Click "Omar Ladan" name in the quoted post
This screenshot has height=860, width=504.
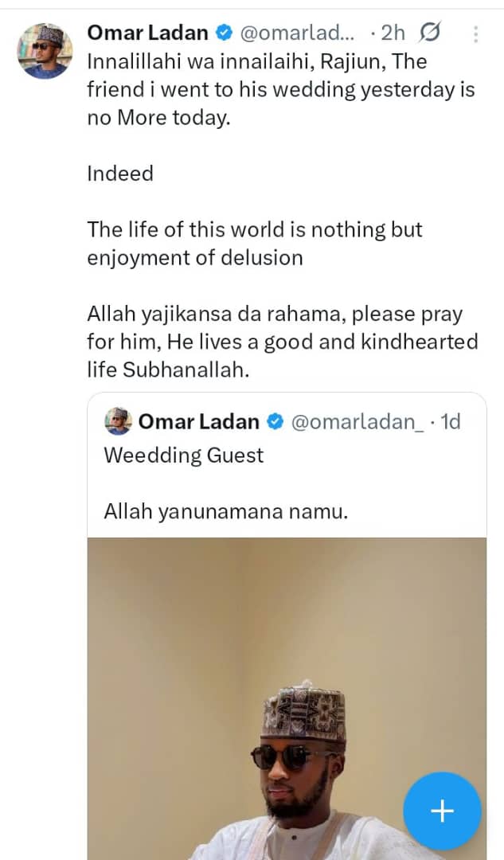pos(199,421)
